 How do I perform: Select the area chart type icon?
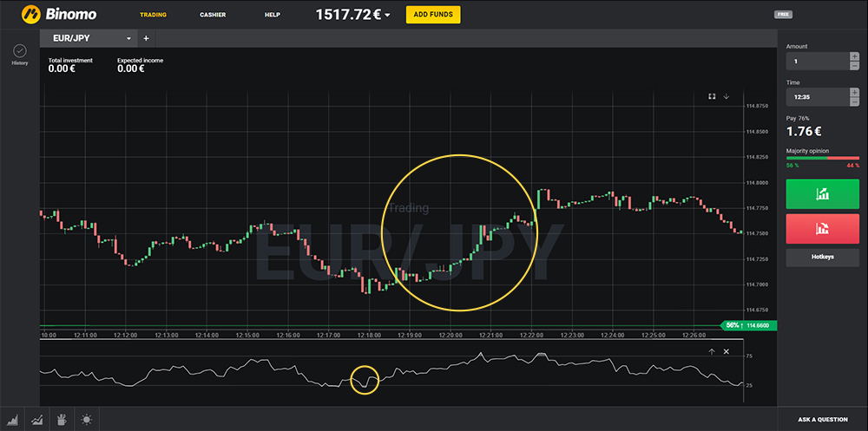coord(13,420)
